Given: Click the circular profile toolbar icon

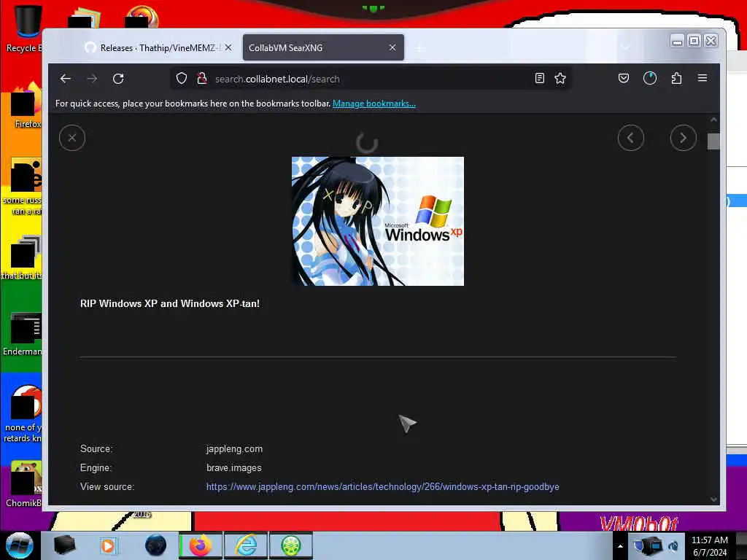Looking at the screenshot, I should pos(650,79).
